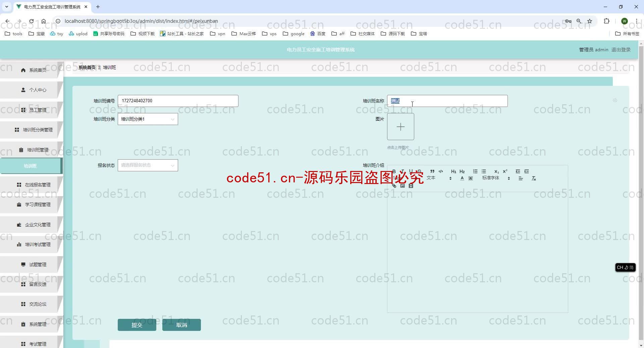This screenshot has height=348, width=644.
Task: Open 员工管理 in the sidebar
Action: click(31, 110)
